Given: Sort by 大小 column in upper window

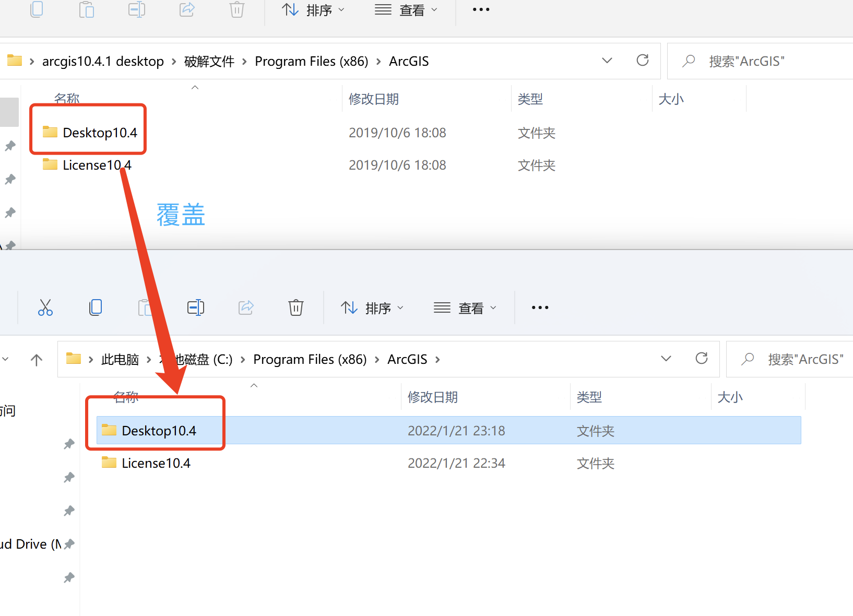Looking at the screenshot, I should pyautogui.click(x=671, y=99).
